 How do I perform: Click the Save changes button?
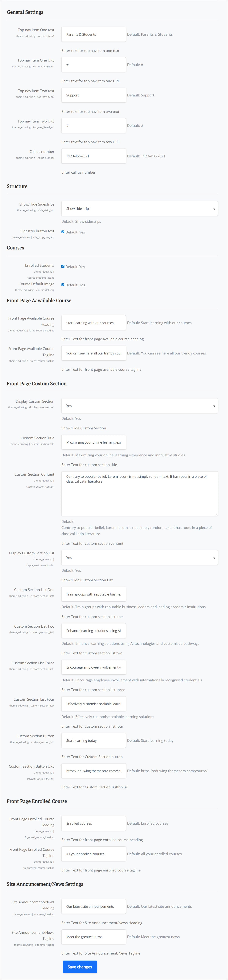(79, 966)
